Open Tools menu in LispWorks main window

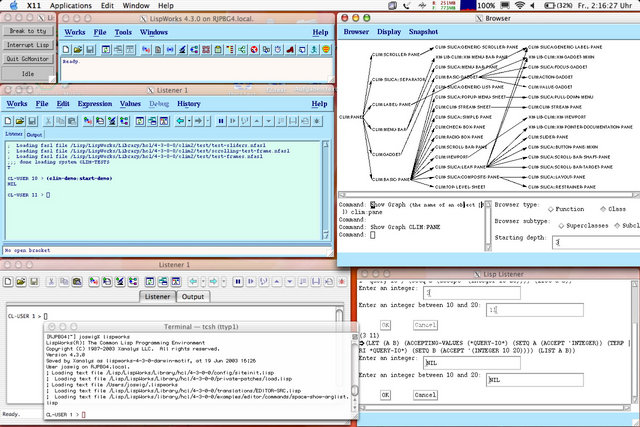click(123, 32)
